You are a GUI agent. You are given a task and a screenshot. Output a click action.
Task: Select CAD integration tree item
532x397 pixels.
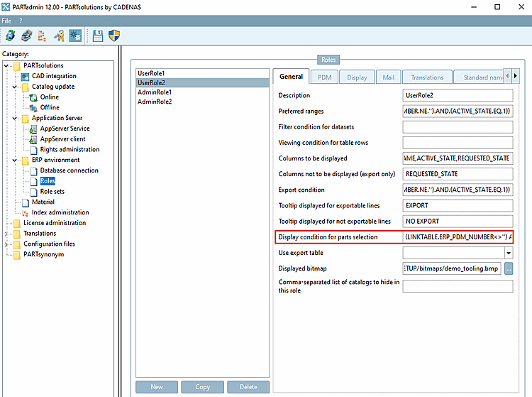(x=54, y=76)
